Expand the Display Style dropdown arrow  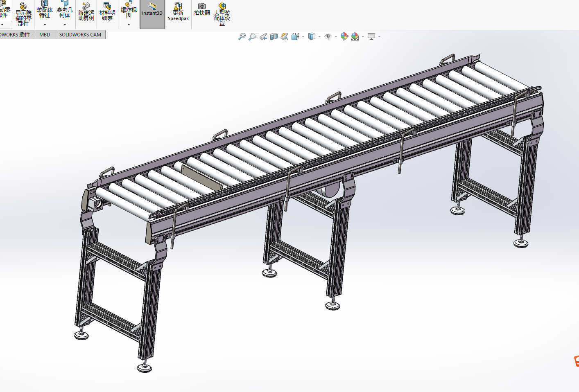click(320, 36)
